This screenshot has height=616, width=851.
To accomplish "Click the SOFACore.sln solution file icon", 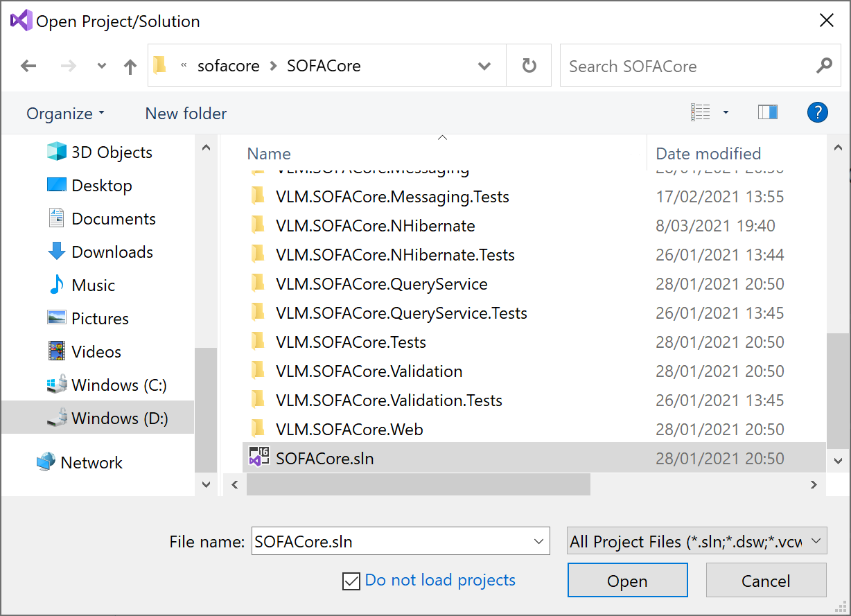I will click(259, 457).
